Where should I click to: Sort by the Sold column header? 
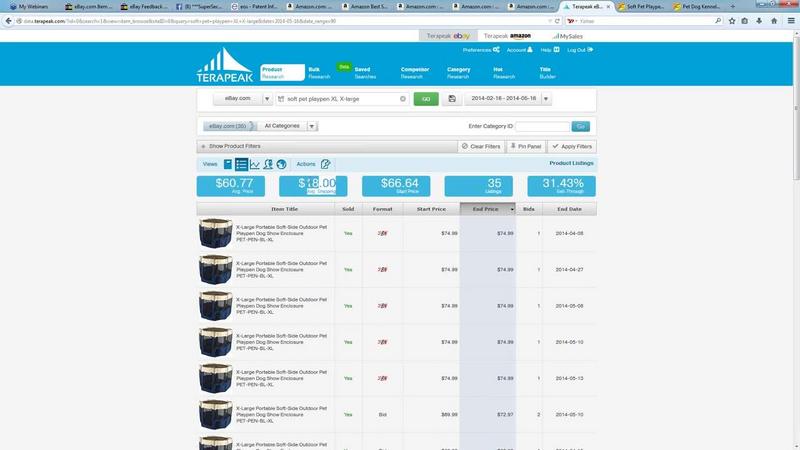(x=348, y=209)
